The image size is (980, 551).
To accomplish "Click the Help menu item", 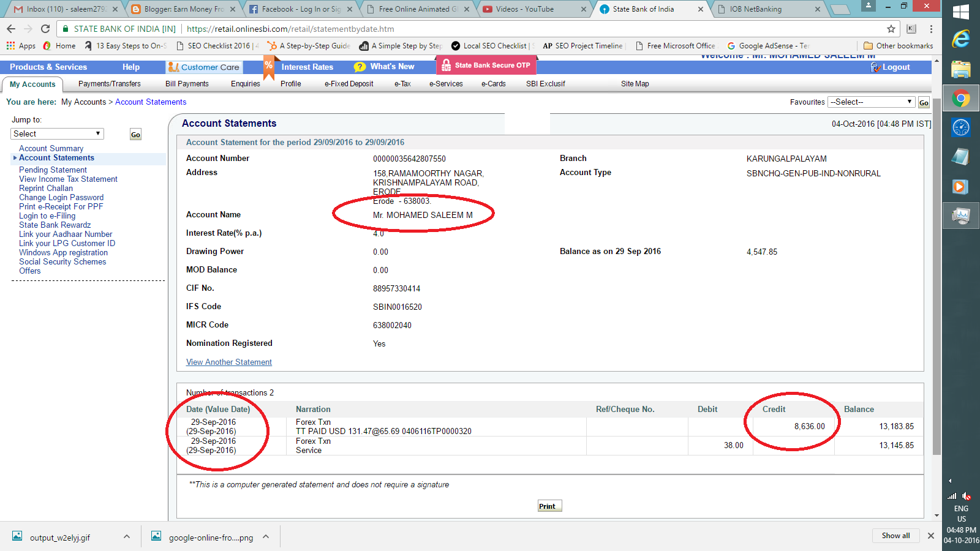I will [x=131, y=67].
